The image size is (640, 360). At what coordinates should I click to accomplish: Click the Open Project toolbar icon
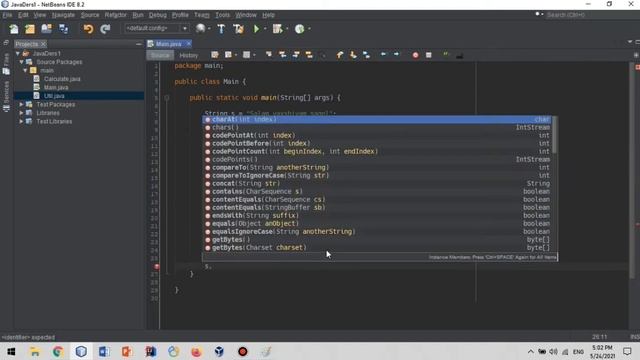point(47,29)
